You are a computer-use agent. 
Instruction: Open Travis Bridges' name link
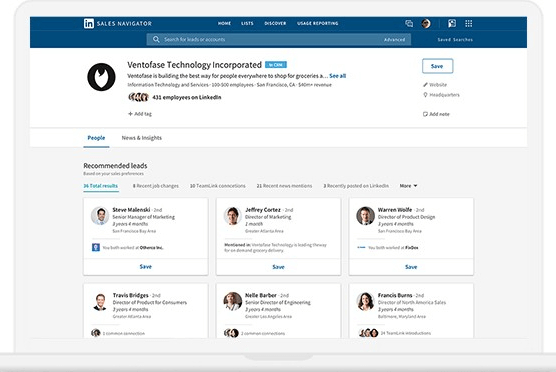click(x=130, y=295)
